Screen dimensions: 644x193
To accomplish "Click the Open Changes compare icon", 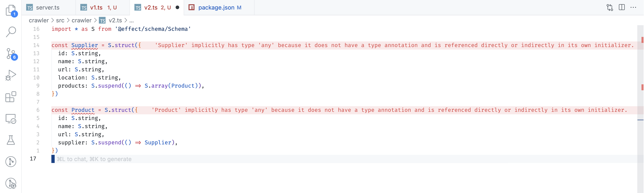I will (x=610, y=8).
